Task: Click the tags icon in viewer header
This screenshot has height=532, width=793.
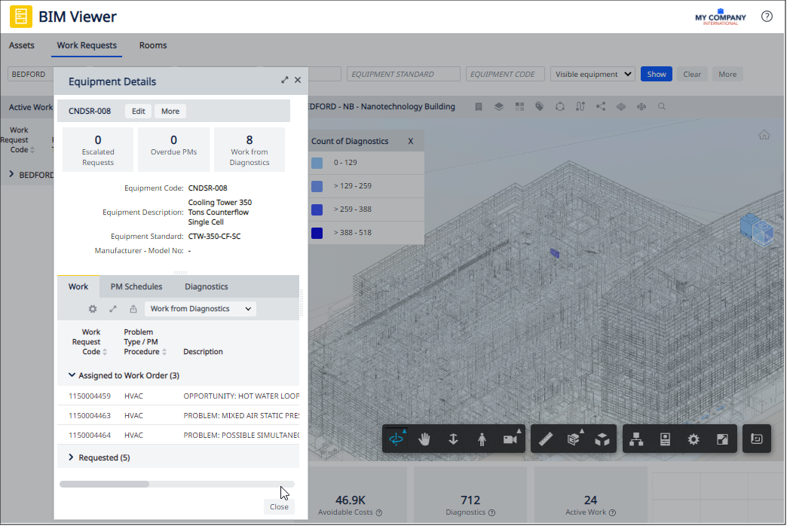Action: [540, 107]
